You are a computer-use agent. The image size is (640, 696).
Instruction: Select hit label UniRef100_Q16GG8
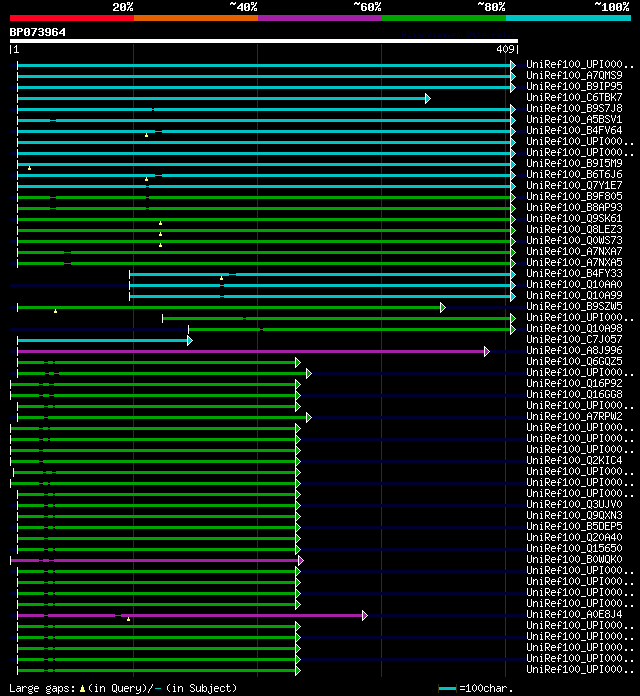coord(574,394)
